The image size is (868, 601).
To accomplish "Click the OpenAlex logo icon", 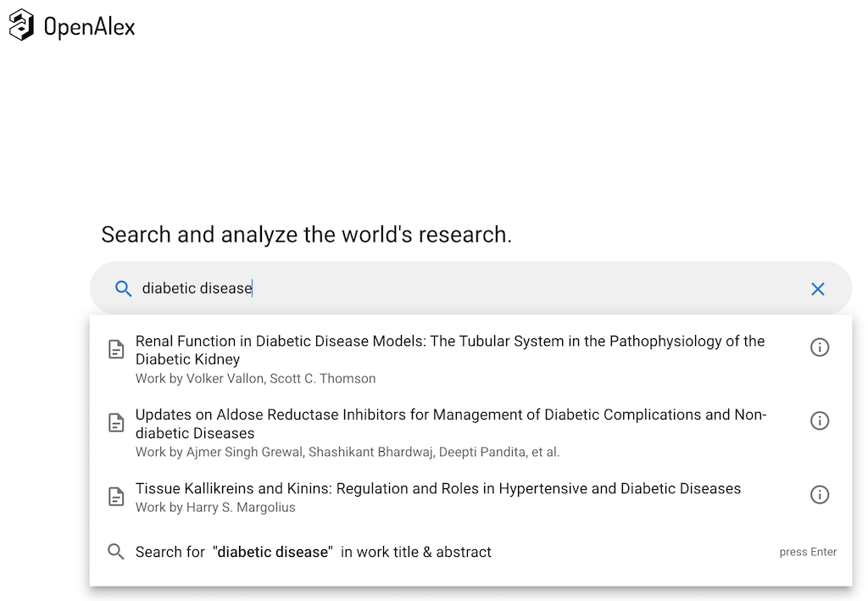I will point(21,25).
